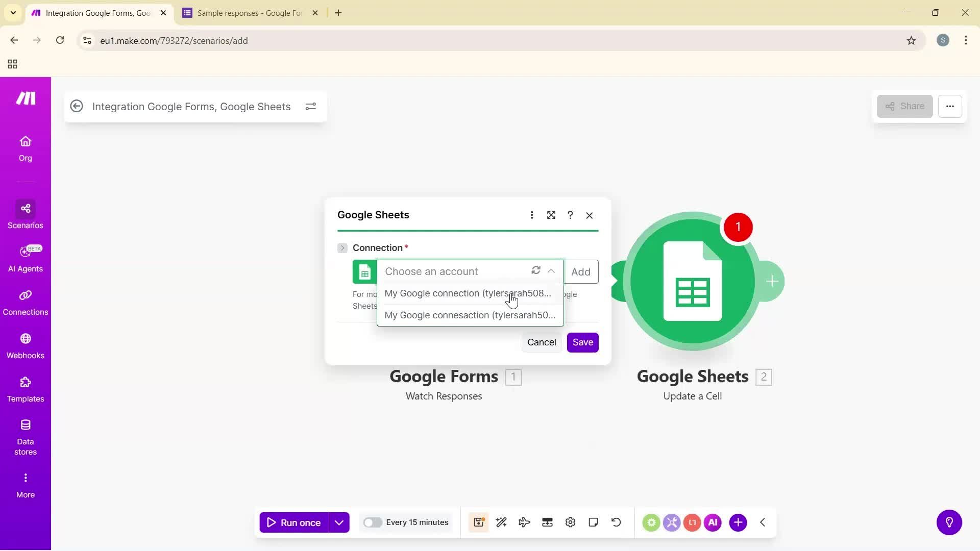980x551 pixels.
Task: Switch to the Sample responses browser tab
Action: (245, 13)
